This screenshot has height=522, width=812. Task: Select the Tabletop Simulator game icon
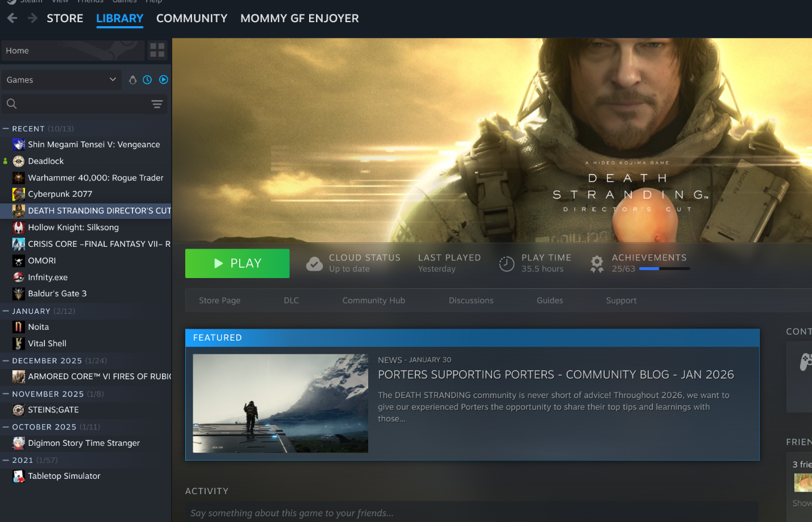[x=19, y=476]
